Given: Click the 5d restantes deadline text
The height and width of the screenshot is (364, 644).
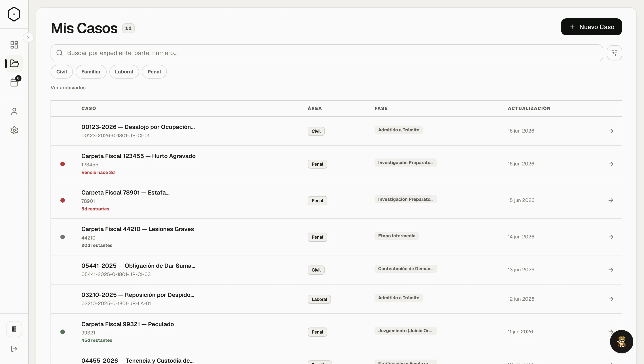Looking at the screenshot, I should tap(95, 209).
